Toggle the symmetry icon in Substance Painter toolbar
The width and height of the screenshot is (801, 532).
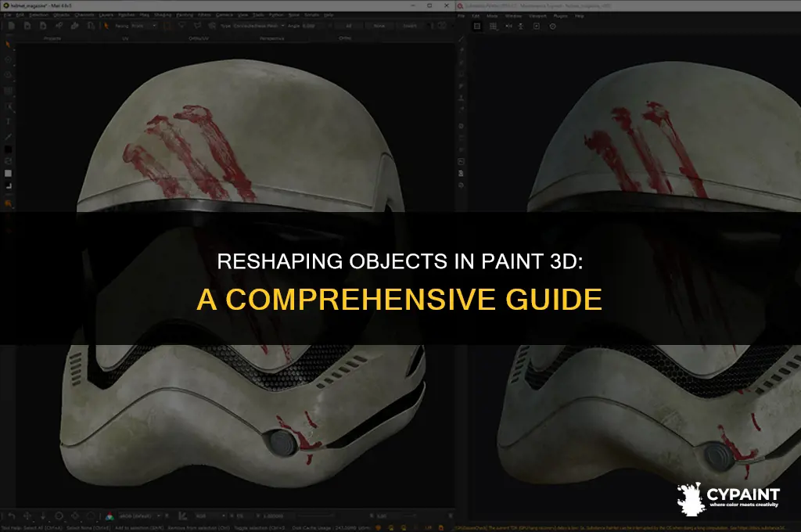[x=508, y=26]
